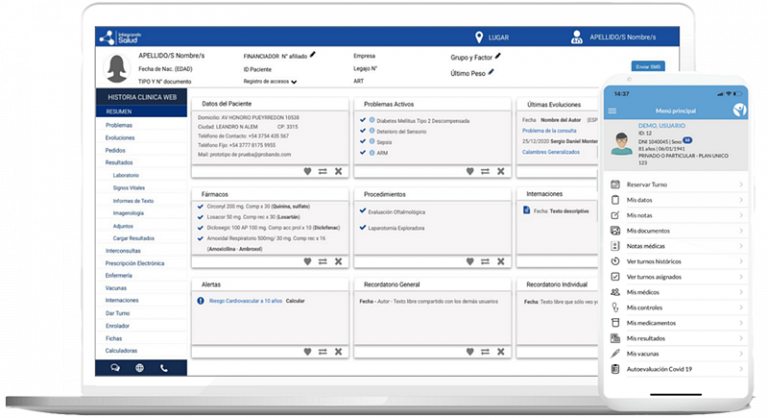768x418 pixels.
Task: Toggle checkmark next to Losacor 50 mg
Action: tap(201, 215)
